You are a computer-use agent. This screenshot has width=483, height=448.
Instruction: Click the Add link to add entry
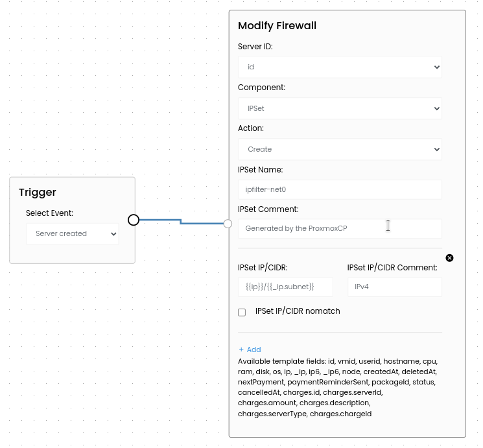coord(250,349)
